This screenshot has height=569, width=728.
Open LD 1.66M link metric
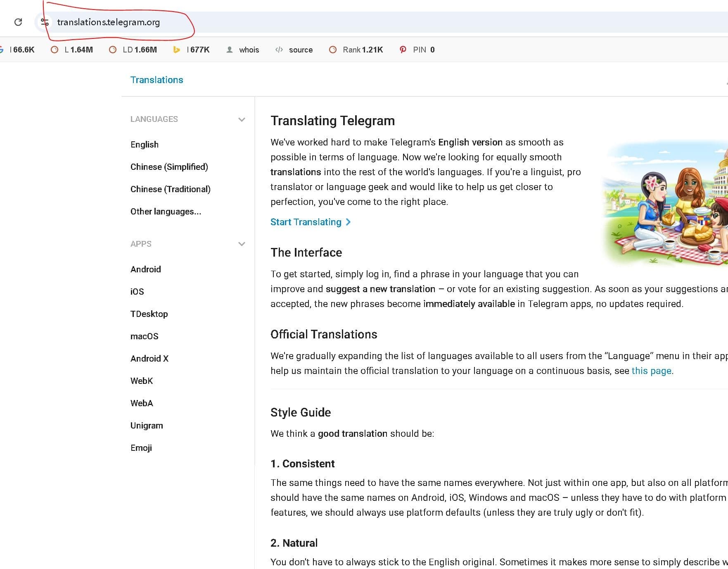pyautogui.click(x=133, y=50)
